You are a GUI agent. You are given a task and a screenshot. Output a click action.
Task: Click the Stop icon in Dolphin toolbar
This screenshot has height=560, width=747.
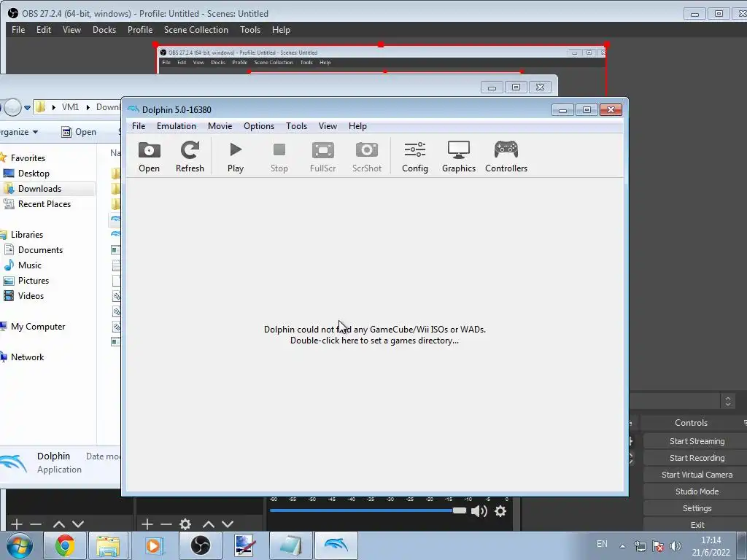point(279,157)
